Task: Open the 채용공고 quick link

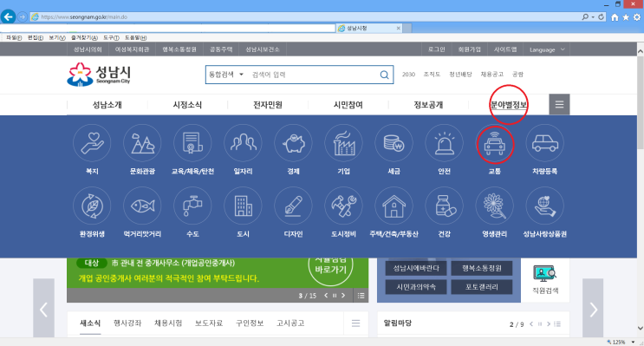Action: point(492,75)
